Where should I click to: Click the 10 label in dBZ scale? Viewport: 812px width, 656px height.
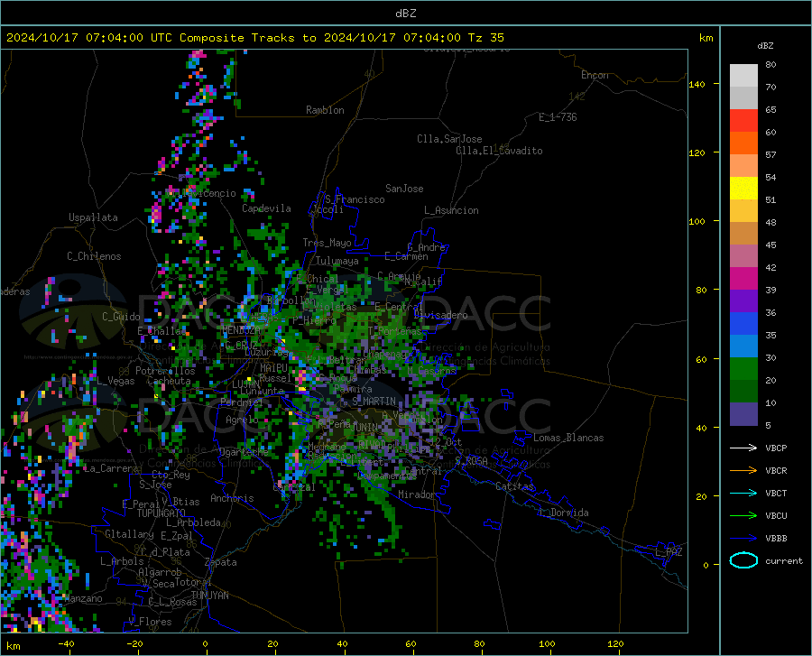770,402
